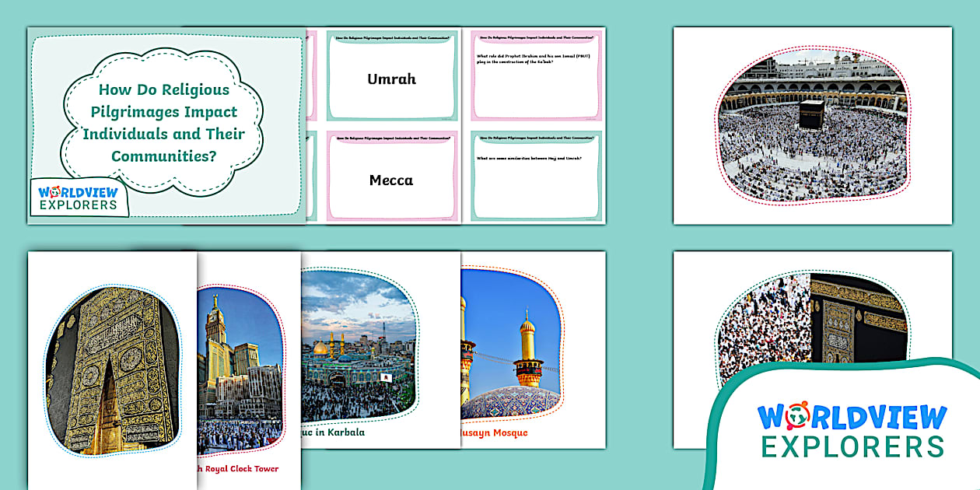980x490 pixels.
Task: Click the globe icon in large WORLDVIEW text
Action: tap(796, 416)
